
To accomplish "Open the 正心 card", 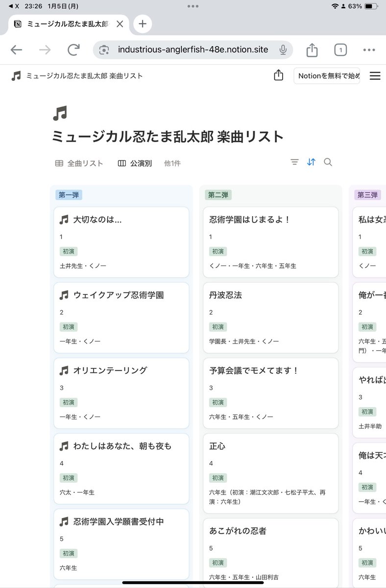I will point(271,473).
